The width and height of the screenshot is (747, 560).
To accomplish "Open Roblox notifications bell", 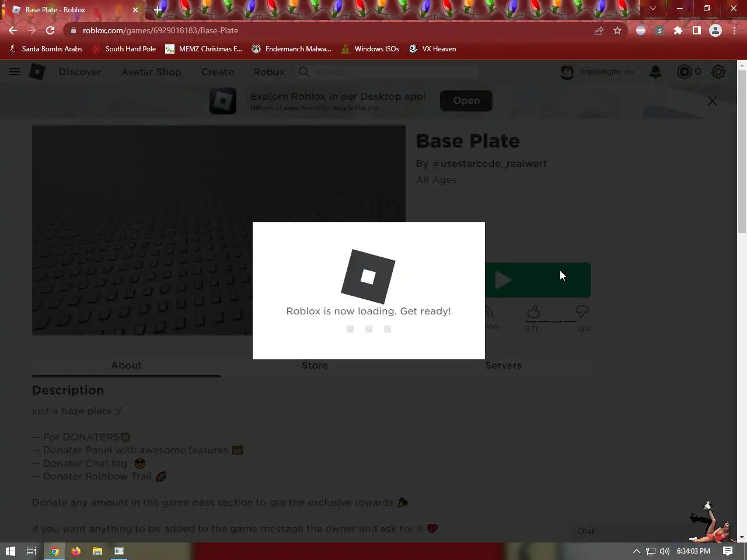I will 655,72.
